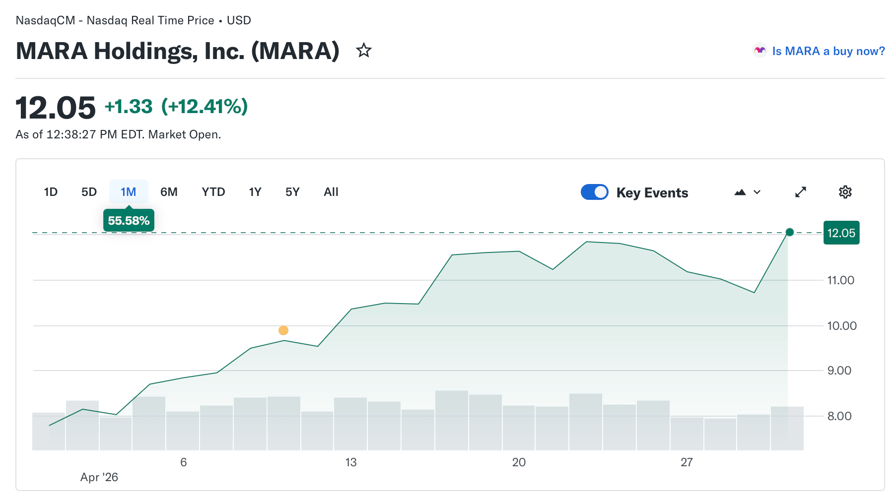Click the 20 date axis label
This screenshot has width=896, height=497.
519,462
